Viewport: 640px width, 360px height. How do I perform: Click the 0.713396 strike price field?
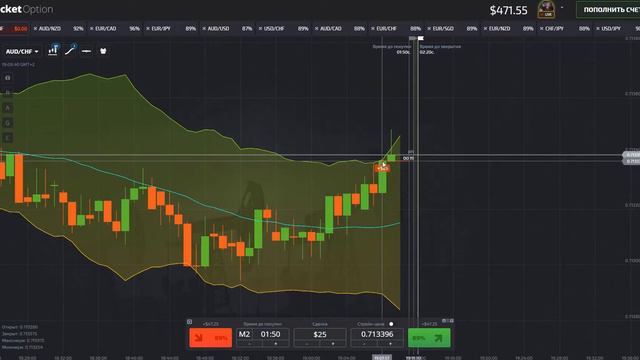click(377, 334)
